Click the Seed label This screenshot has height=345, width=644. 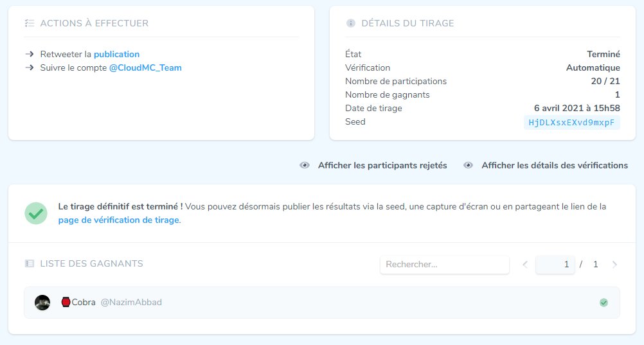[355, 122]
